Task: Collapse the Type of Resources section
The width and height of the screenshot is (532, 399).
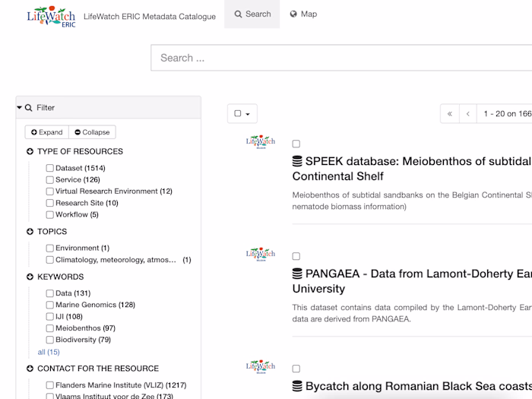Action: point(30,151)
